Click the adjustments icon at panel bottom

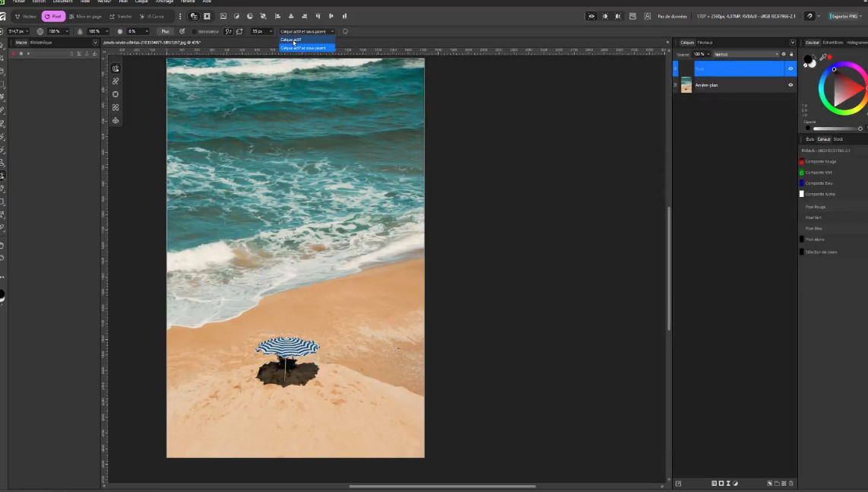(735, 484)
